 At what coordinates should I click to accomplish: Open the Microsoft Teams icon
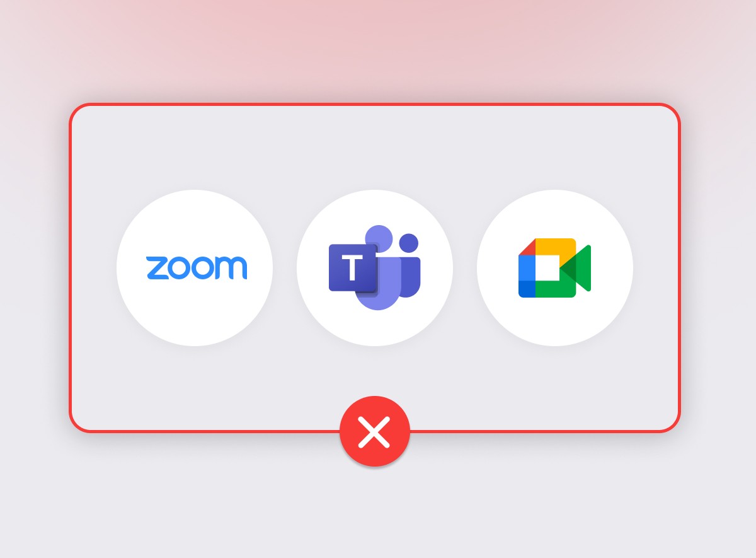pos(374,267)
